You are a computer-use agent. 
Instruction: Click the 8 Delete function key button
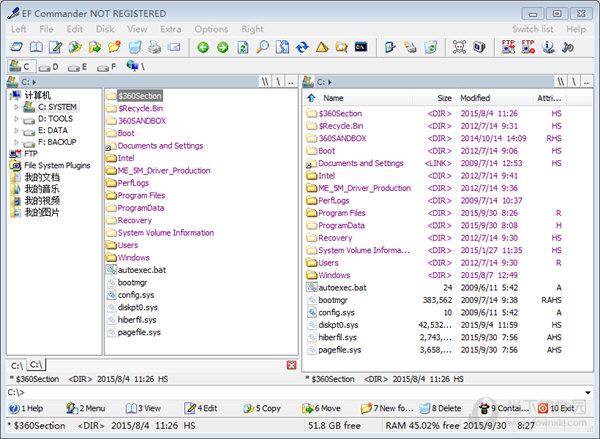[440, 408]
